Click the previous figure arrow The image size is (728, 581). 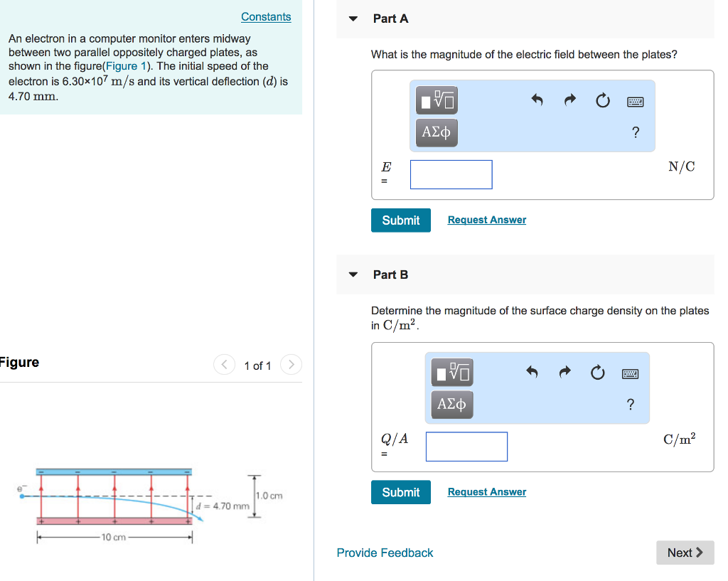224,364
